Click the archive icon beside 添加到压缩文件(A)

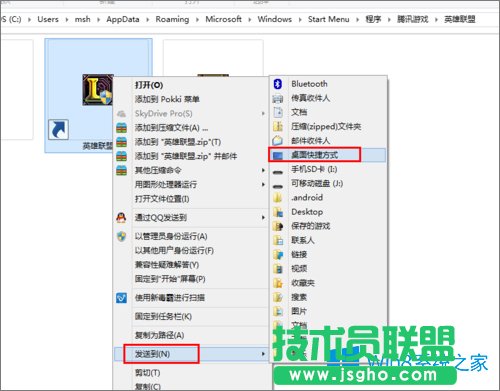pos(121,128)
